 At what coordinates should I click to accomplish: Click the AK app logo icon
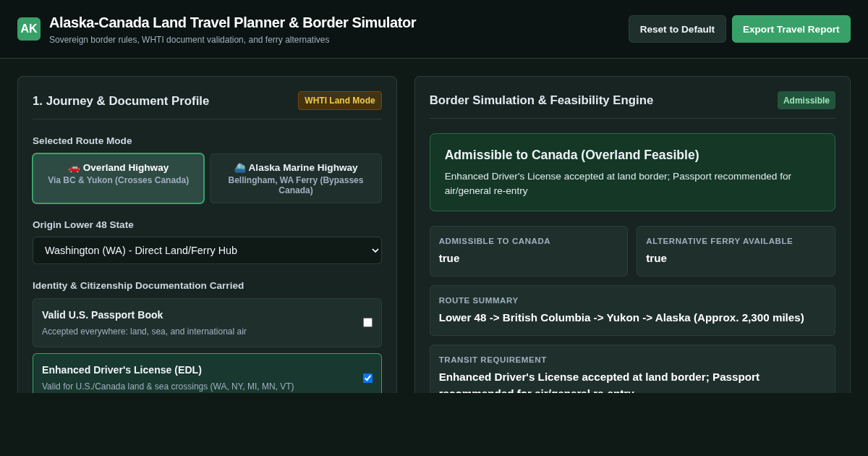[x=29, y=29]
